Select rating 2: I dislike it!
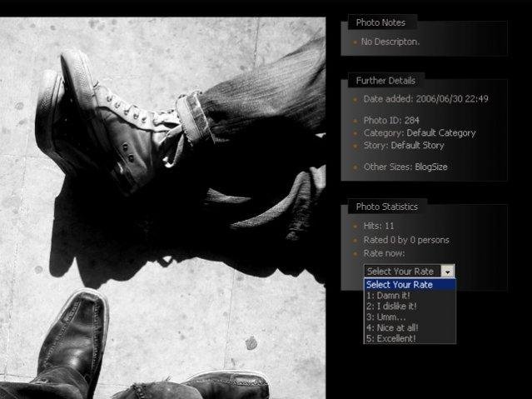This screenshot has width=532, height=399. (410, 307)
